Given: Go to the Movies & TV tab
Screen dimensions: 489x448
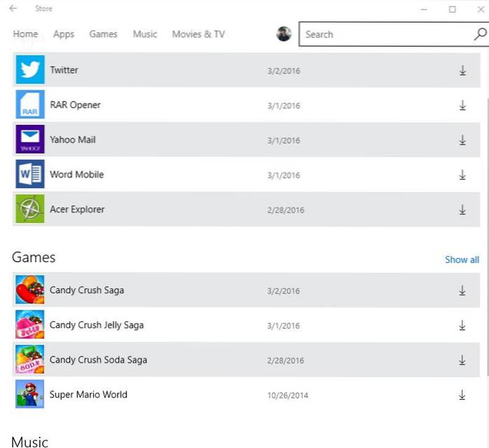Looking at the screenshot, I should [x=198, y=34].
